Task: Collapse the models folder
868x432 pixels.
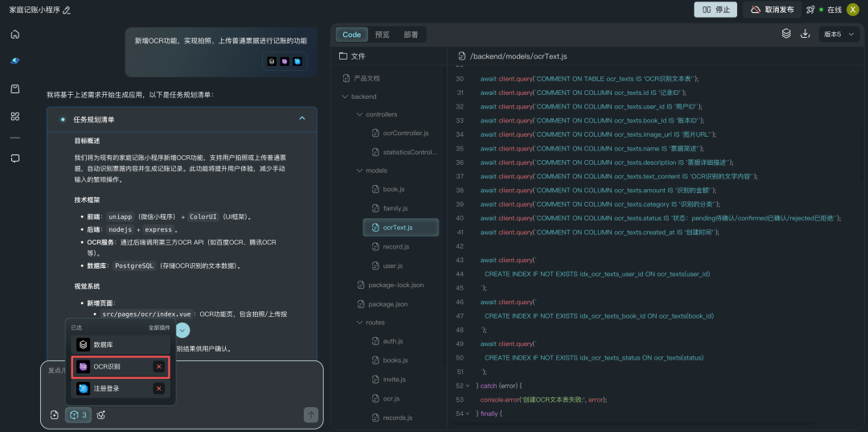Action: coord(360,171)
